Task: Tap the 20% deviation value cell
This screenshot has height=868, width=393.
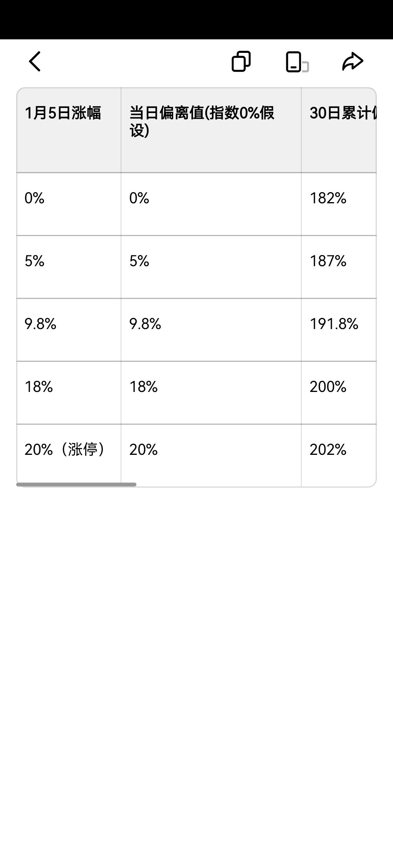Action: [x=143, y=450]
